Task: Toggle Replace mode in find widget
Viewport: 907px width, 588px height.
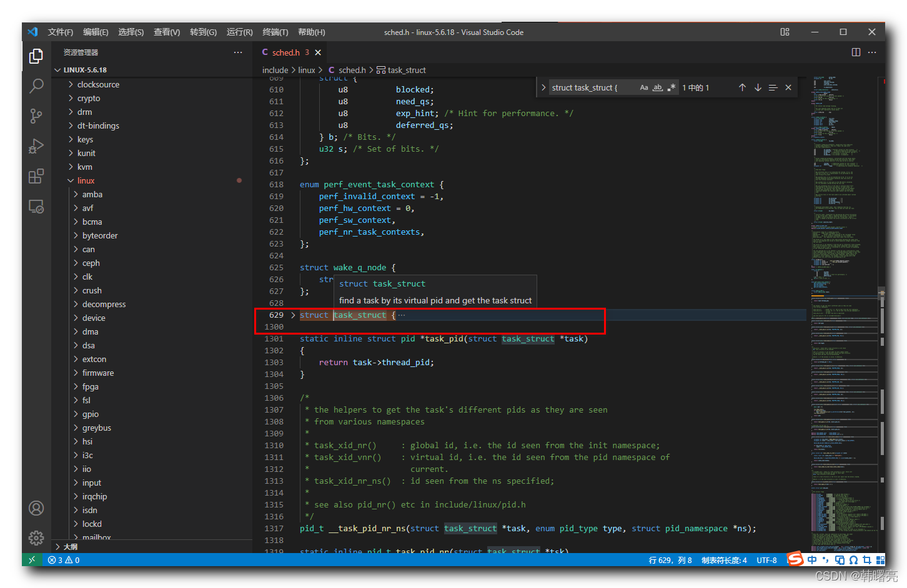Action: click(x=543, y=87)
